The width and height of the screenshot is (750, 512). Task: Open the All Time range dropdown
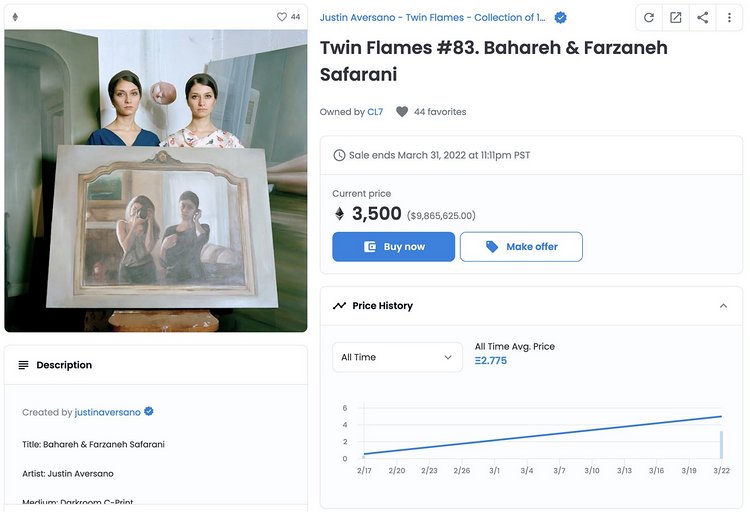tap(397, 357)
